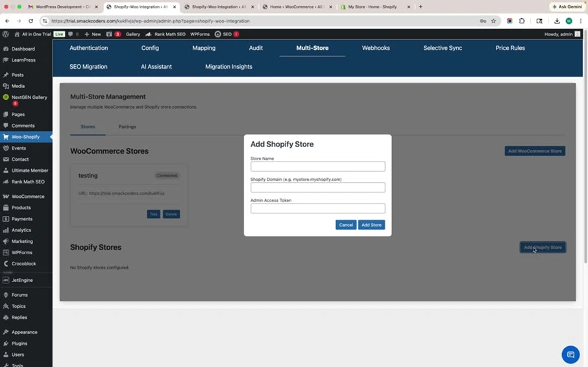
Task: Click the Rank Math SEO sidebar icon
Action: [6, 182]
